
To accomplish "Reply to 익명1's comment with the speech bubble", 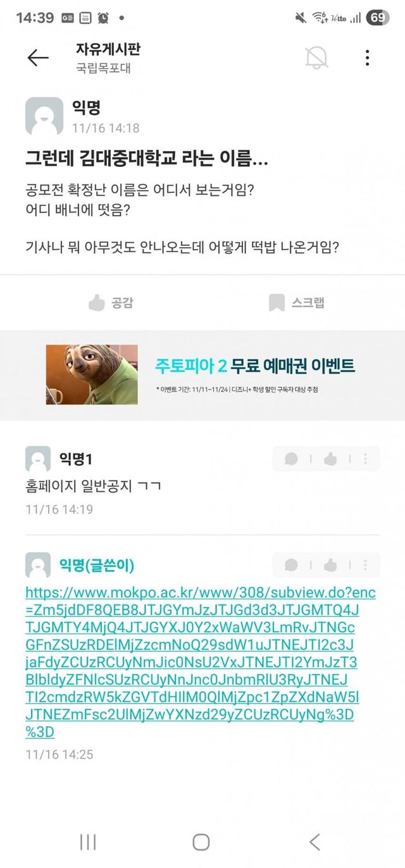I will point(291,459).
